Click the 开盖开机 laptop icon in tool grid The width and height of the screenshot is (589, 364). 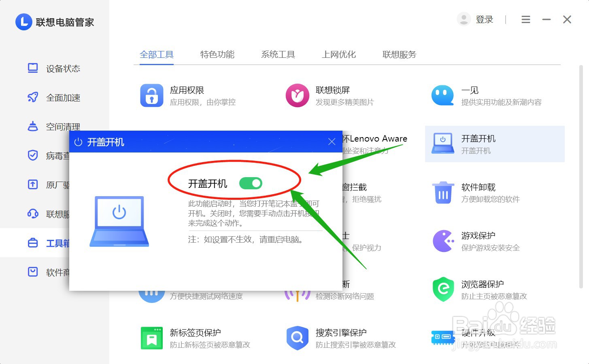tap(442, 144)
